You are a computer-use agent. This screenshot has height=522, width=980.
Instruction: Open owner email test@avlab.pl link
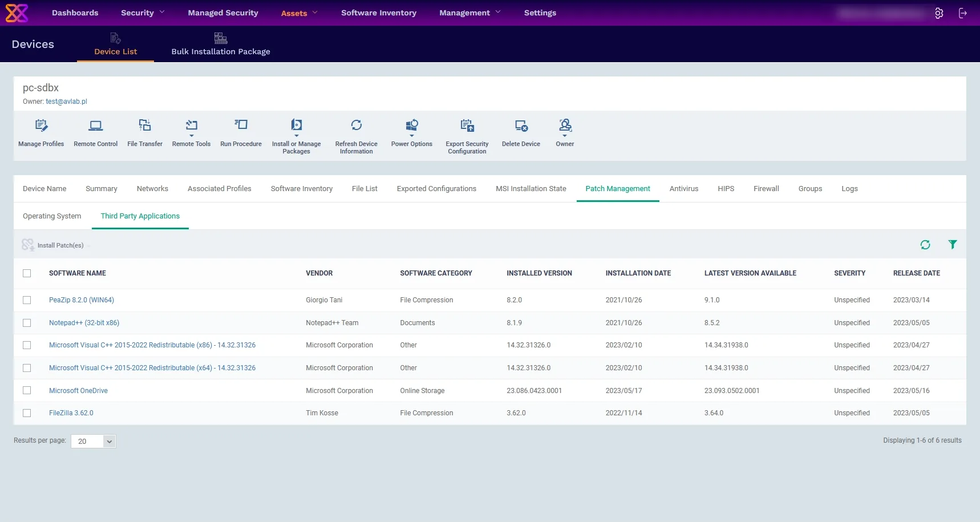66,102
